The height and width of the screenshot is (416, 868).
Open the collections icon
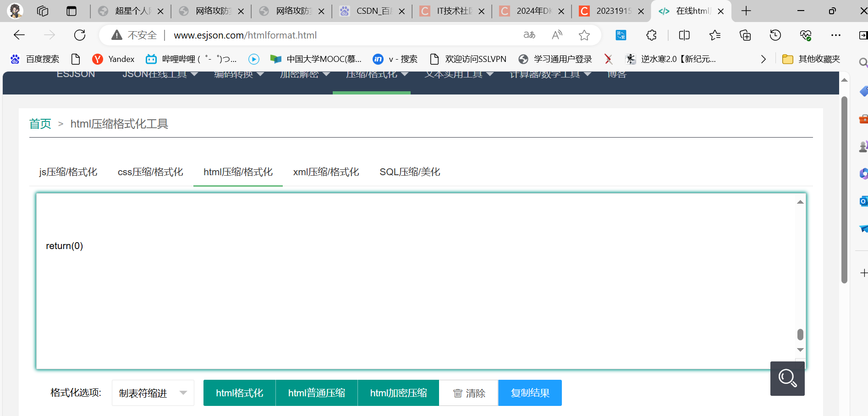(x=745, y=35)
